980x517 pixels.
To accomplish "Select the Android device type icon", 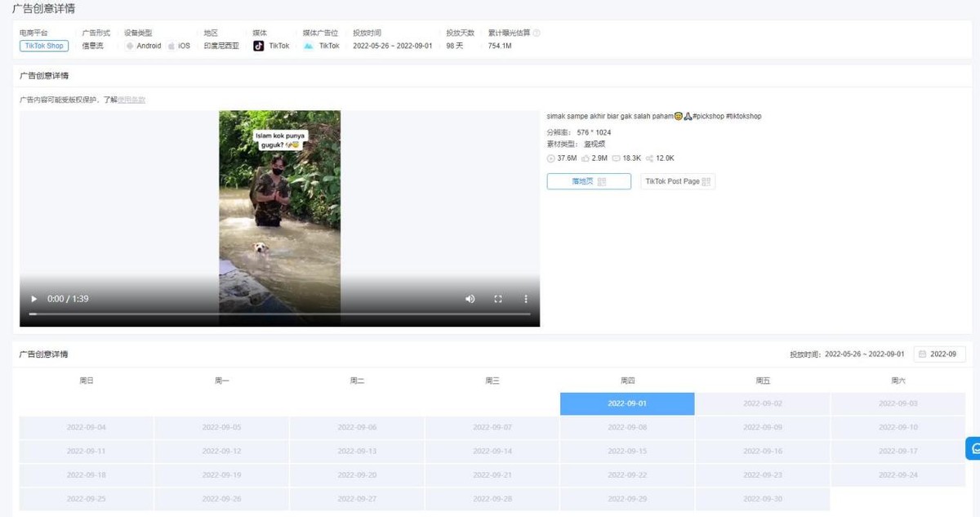I will tap(130, 46).
